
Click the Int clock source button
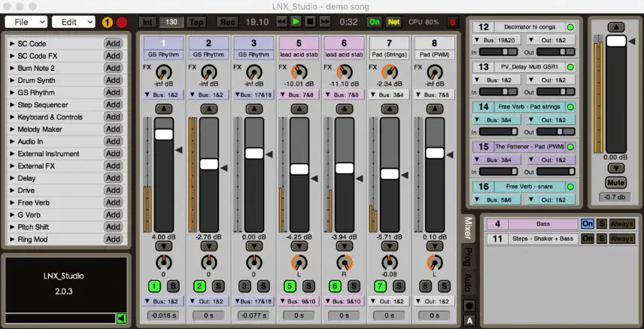(147, 22)
